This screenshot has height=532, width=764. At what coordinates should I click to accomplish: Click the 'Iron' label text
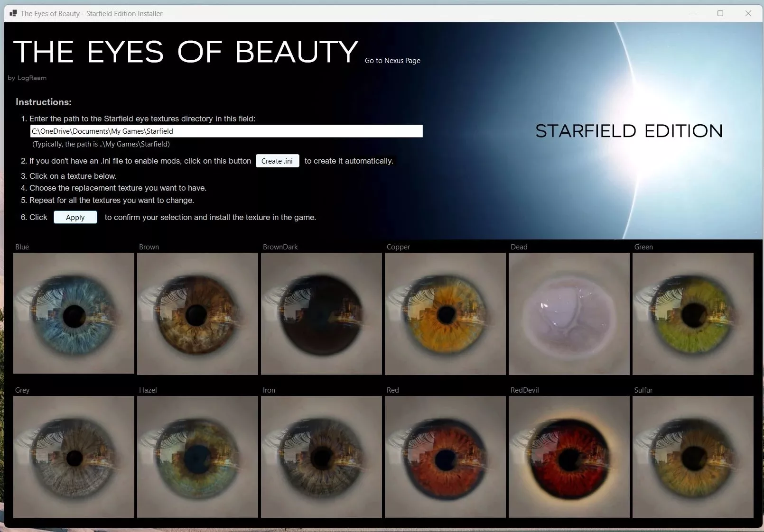269,390
